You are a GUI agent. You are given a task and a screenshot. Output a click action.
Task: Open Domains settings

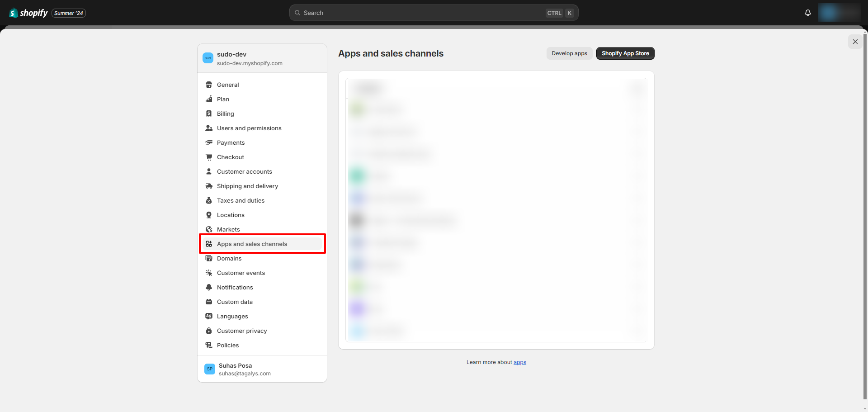pyautogui.click(x=262, y=258)
